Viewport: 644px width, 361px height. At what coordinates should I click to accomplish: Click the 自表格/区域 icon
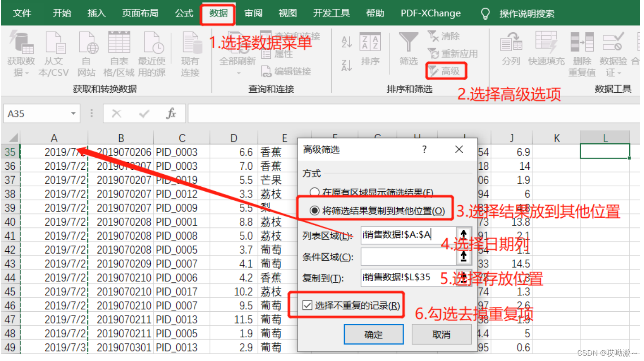(119, 43)
